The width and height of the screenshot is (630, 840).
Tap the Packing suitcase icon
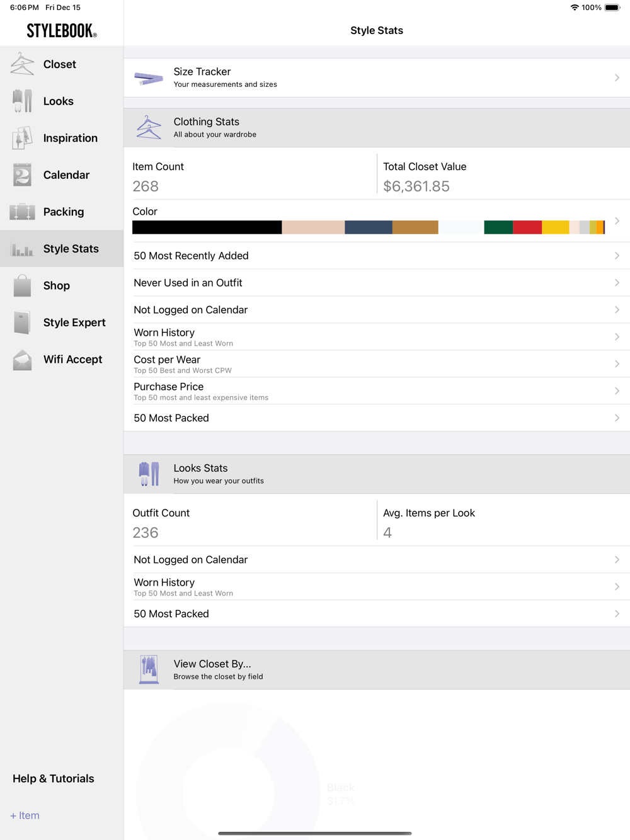[x=22, y=212]
